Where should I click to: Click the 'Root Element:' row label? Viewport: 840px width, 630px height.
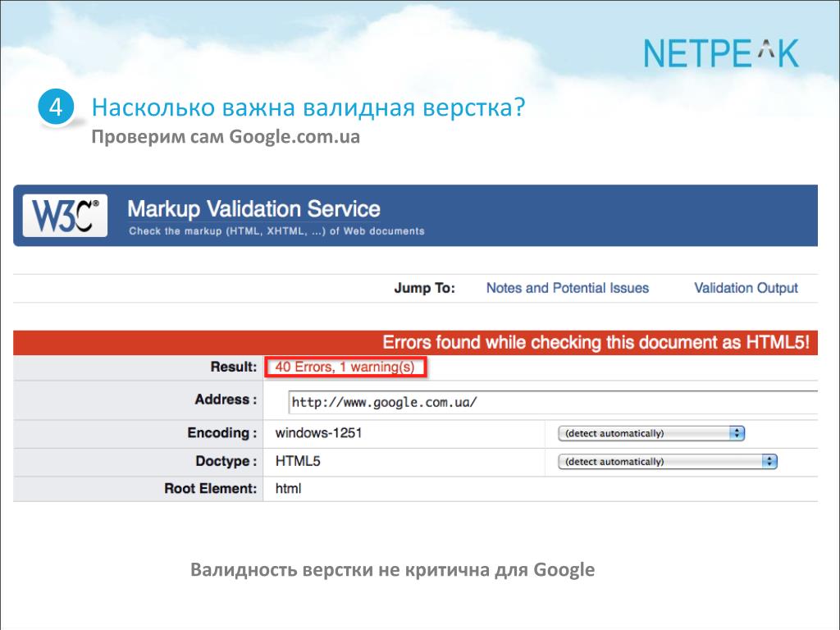211,489
